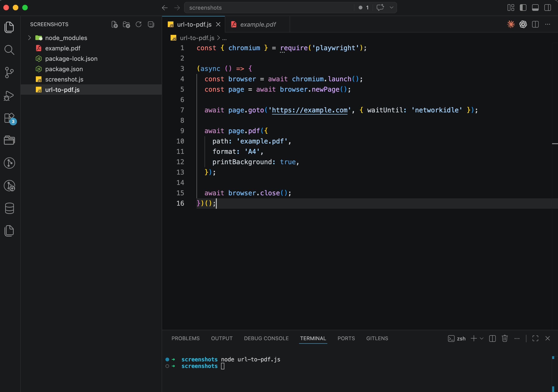Switch to the example.pdf tab
The height and width of the screenshot is (392, 558).
(258, 24)
